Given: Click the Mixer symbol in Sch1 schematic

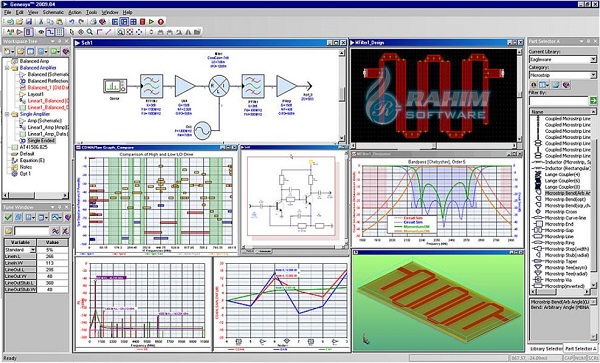Looking at the screenshot, I should (219, 86).
